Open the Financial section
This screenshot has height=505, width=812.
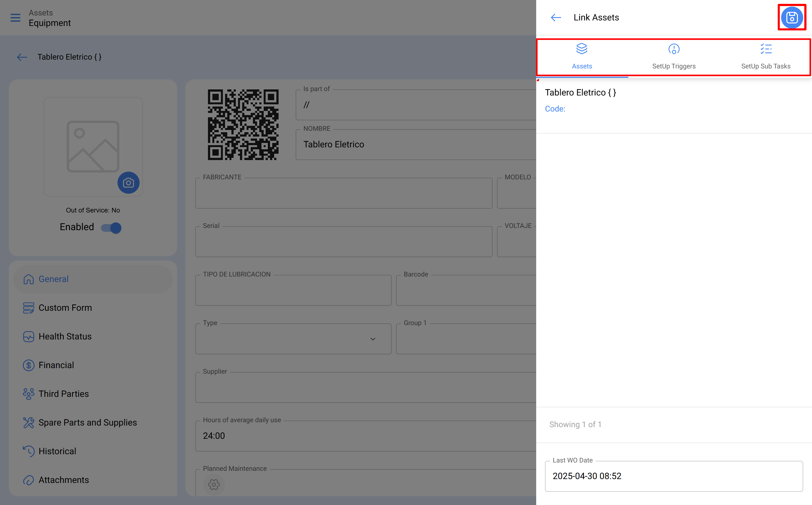tap(93, 365)
